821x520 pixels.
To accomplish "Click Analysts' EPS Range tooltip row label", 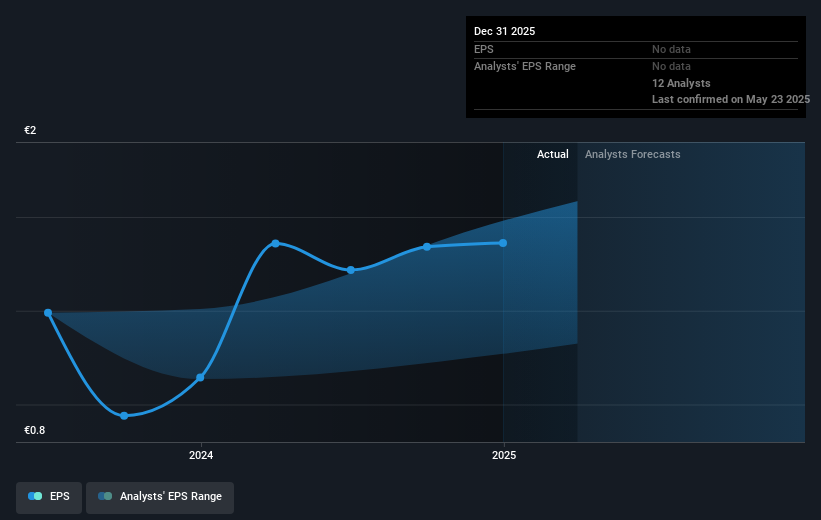I will tap(525, 67).
